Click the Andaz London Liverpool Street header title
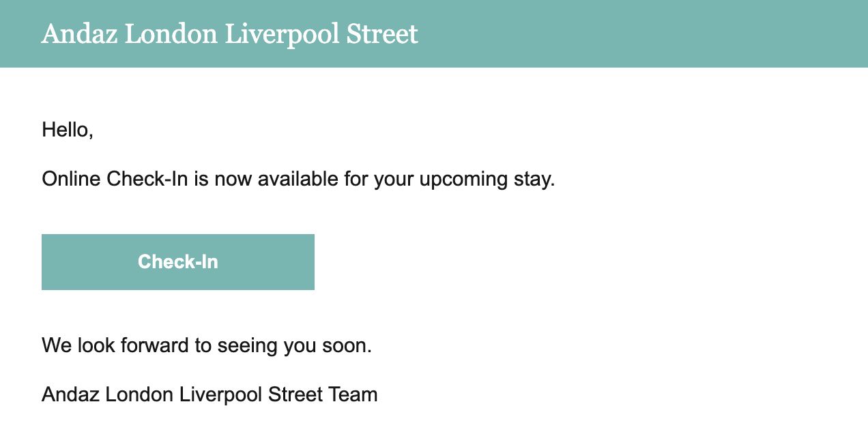 (229, 34)
